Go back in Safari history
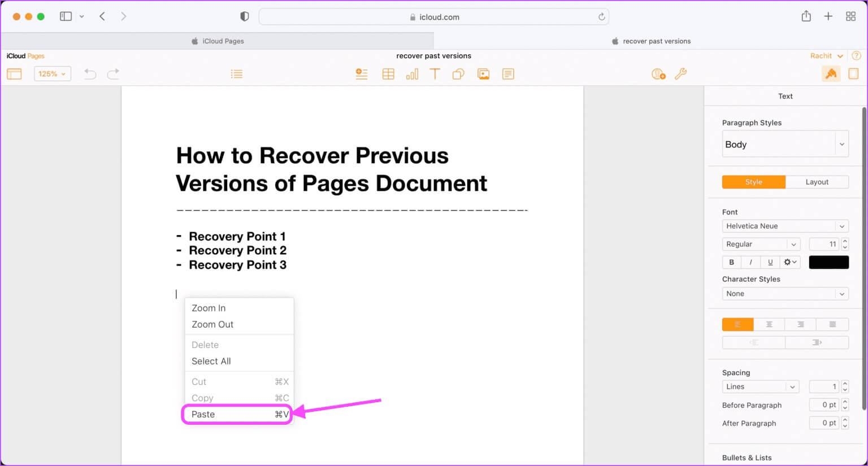Screen dimensions: 868x466 click(x=102, y=16)
